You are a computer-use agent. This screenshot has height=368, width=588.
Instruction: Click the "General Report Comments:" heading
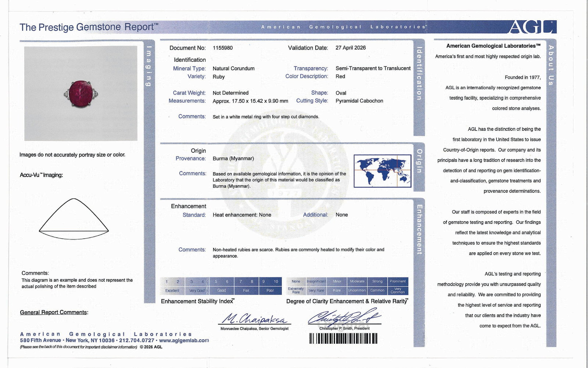coord(54,313)
